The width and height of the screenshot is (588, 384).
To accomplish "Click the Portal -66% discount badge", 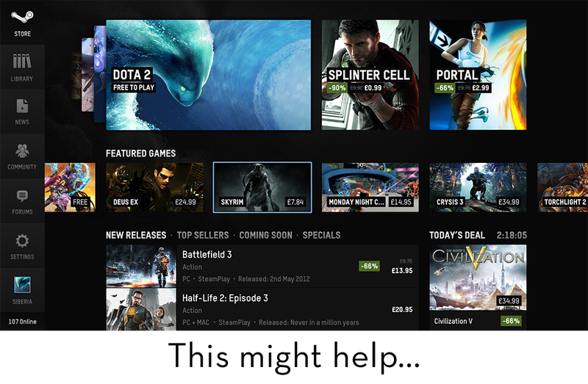I will point(445,88).
